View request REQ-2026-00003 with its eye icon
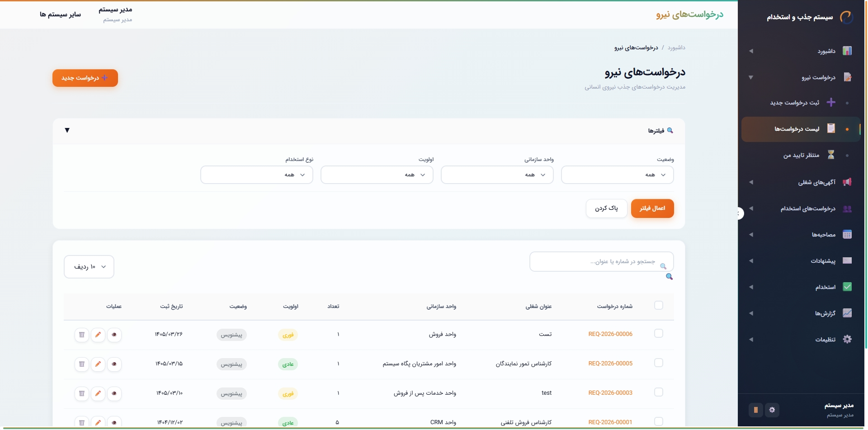 click(x=114, y=393)
